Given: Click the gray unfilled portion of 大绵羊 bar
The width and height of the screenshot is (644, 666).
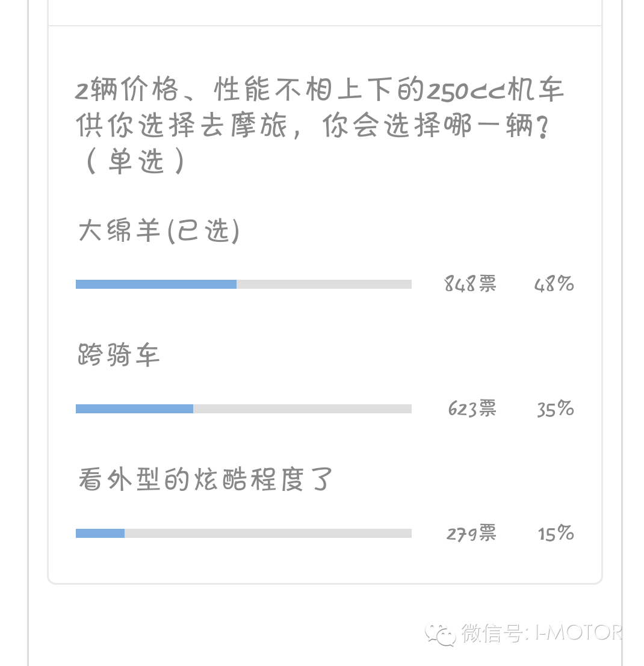Looking at the screenshot, I should pyautogui.click(x=324, y=284).
